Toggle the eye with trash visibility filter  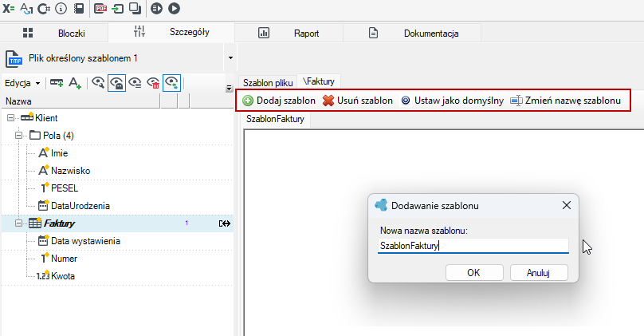(x=153, y=83)
